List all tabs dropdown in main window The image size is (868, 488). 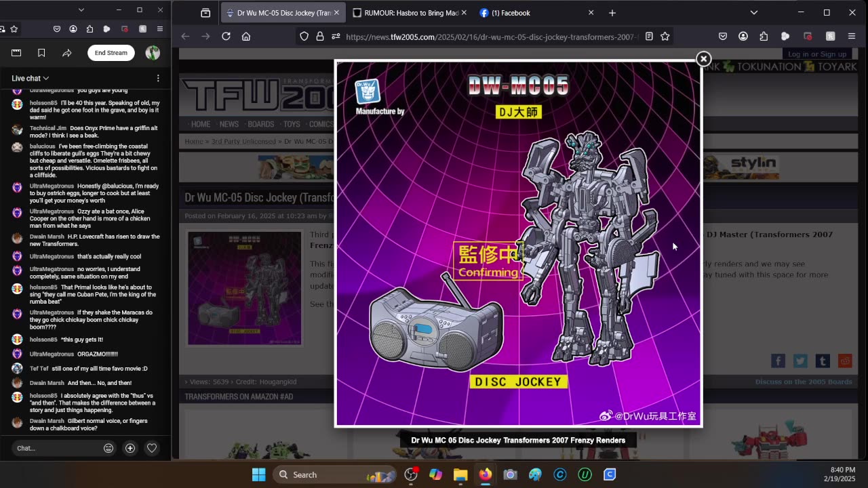pos(753,13)
